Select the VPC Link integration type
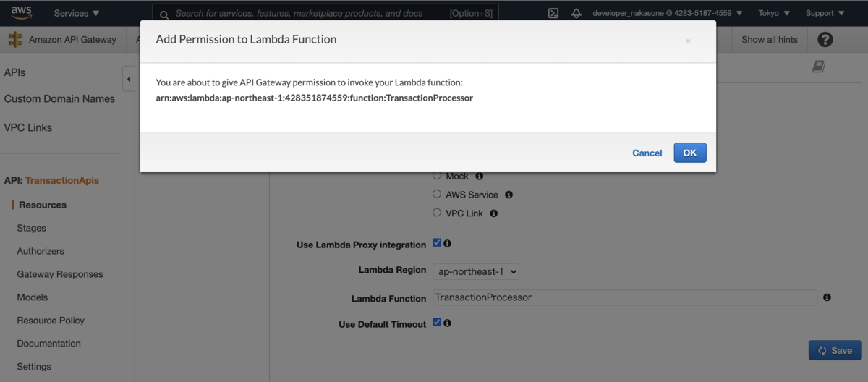The width and height of the screenshot is (868, 382). pos(437,213)
